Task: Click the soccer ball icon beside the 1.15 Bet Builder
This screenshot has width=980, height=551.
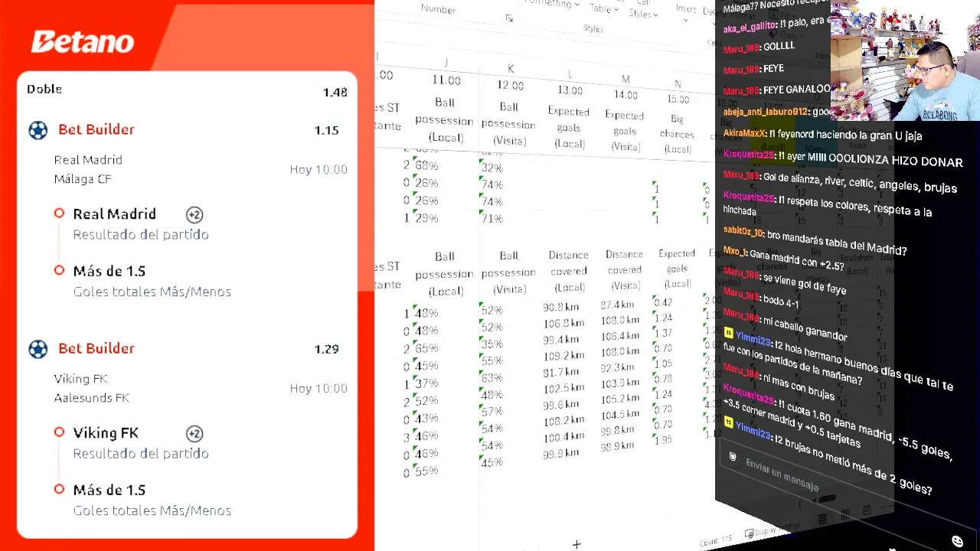Action: [x=38, y=130]
